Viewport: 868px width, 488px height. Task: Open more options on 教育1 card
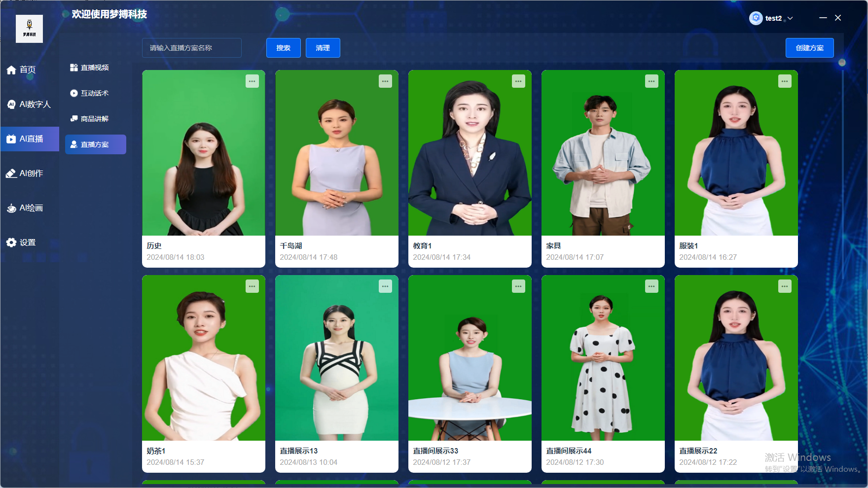pyautogui.click(x=518, y=81)
